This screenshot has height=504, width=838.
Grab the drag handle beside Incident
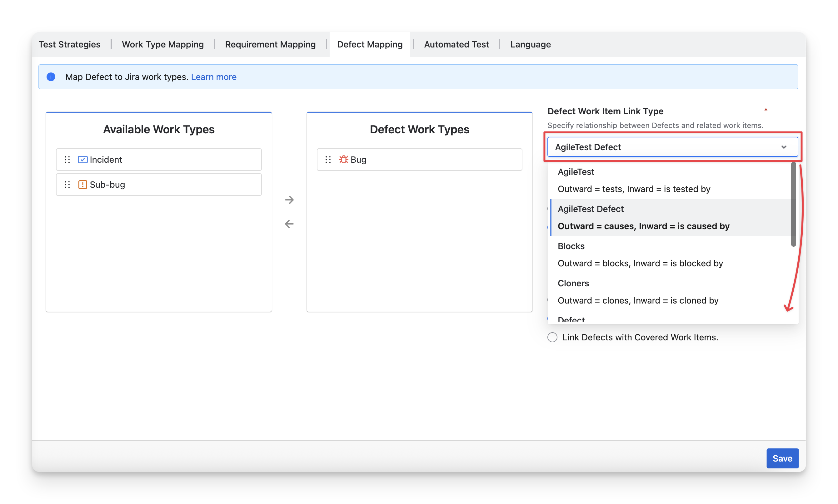[67, 159]
